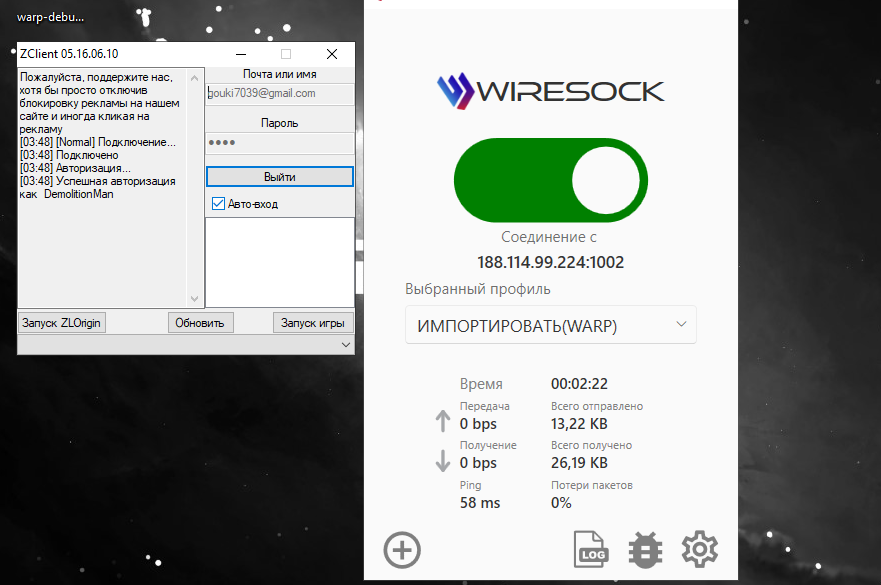Click log line Успешная авторизация как DemolitionMan
The image size is (881, 585).
click(97, 188)
